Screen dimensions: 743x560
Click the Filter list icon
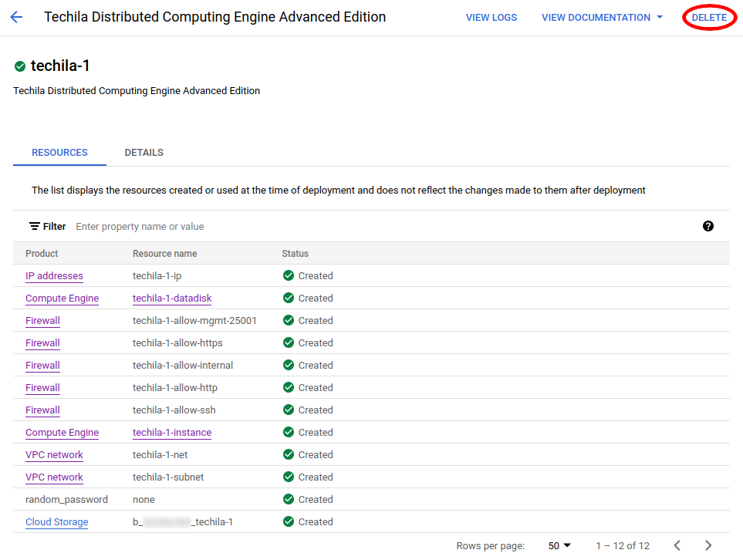(x=35, y=226)
